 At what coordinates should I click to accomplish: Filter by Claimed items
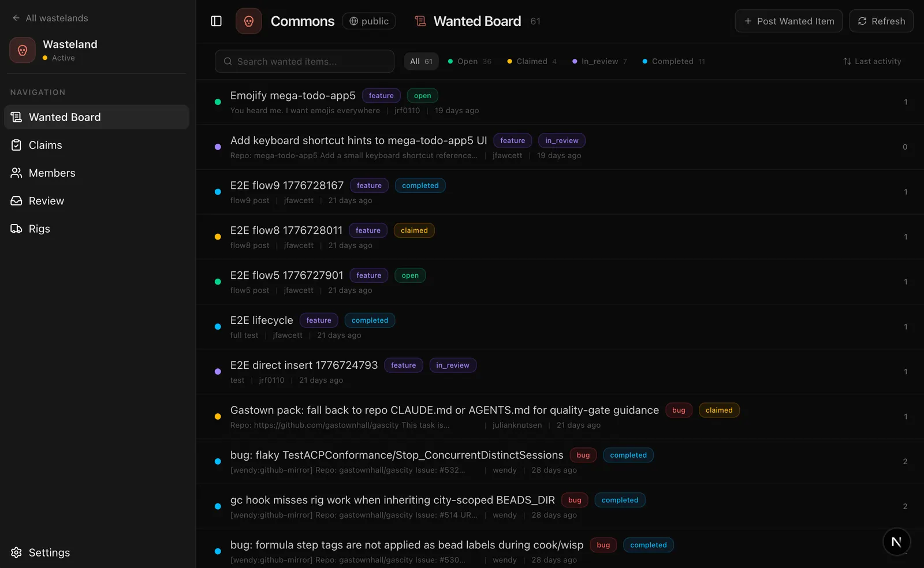(532, 62)
